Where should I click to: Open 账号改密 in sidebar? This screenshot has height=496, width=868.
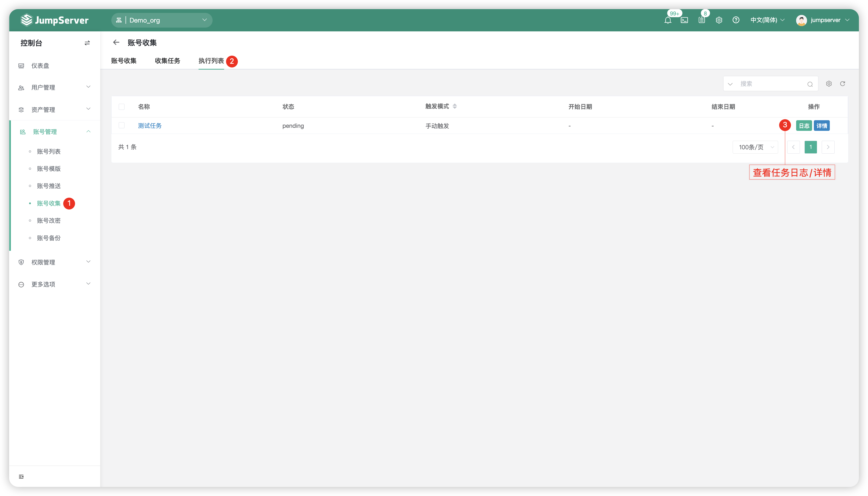click(49, 221)
